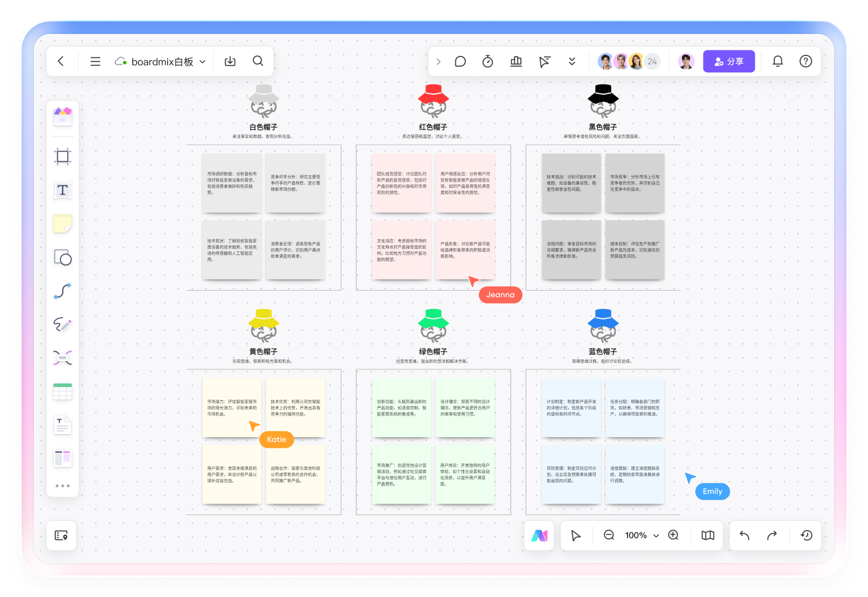The image size is (868, 597).
Task: Open the mind map tool
Action: click(63, 358)
